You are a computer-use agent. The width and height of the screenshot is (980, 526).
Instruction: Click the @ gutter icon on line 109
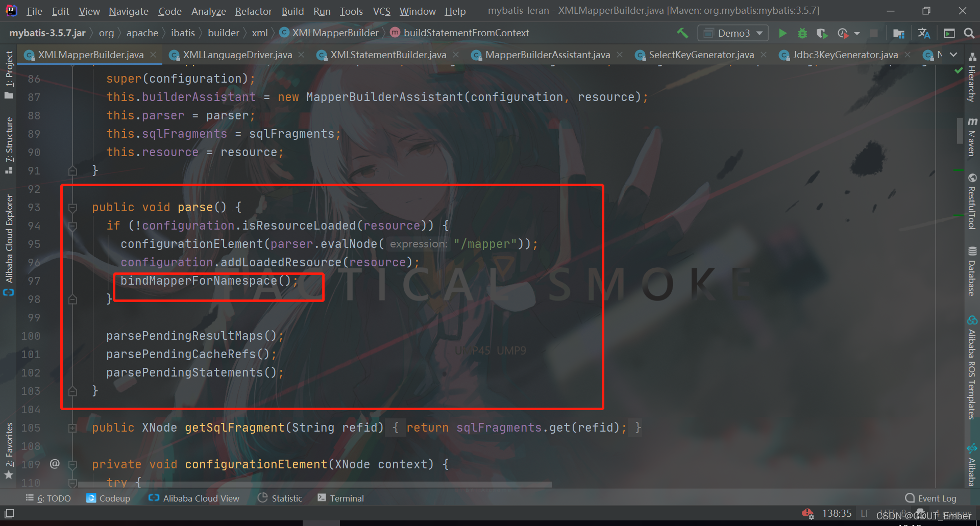click(x=55, y=464)
